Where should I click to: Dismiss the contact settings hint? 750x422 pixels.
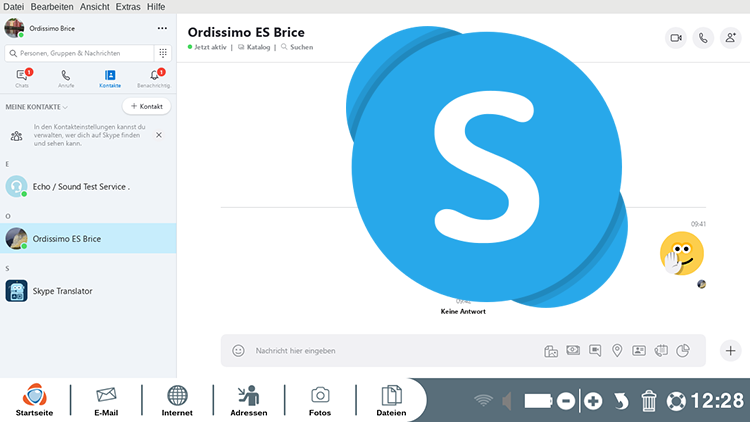(159, 135)
